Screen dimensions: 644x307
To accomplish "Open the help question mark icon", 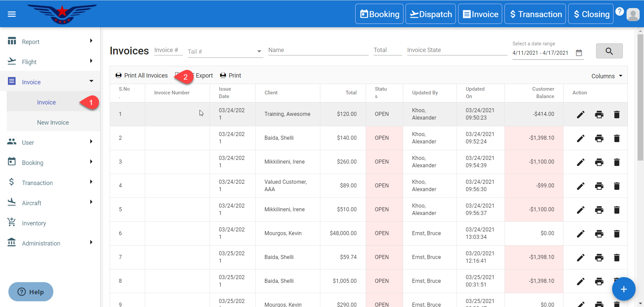I will pyautogui.click(x=620, y=11).
